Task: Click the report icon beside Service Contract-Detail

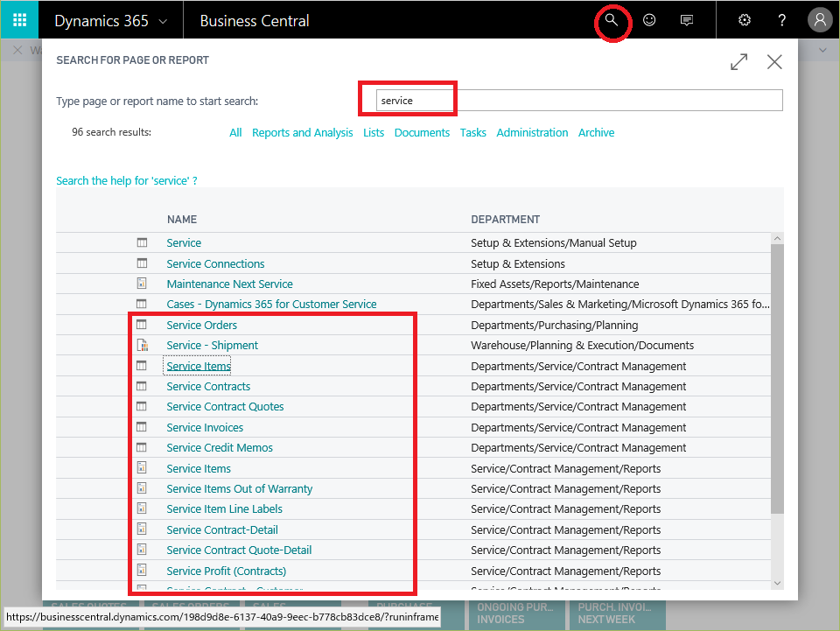Action: (x=142, y=529)
